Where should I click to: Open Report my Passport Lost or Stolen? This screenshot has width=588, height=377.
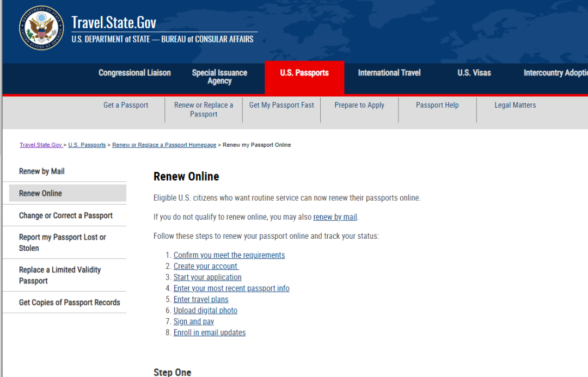coord(62,243)
